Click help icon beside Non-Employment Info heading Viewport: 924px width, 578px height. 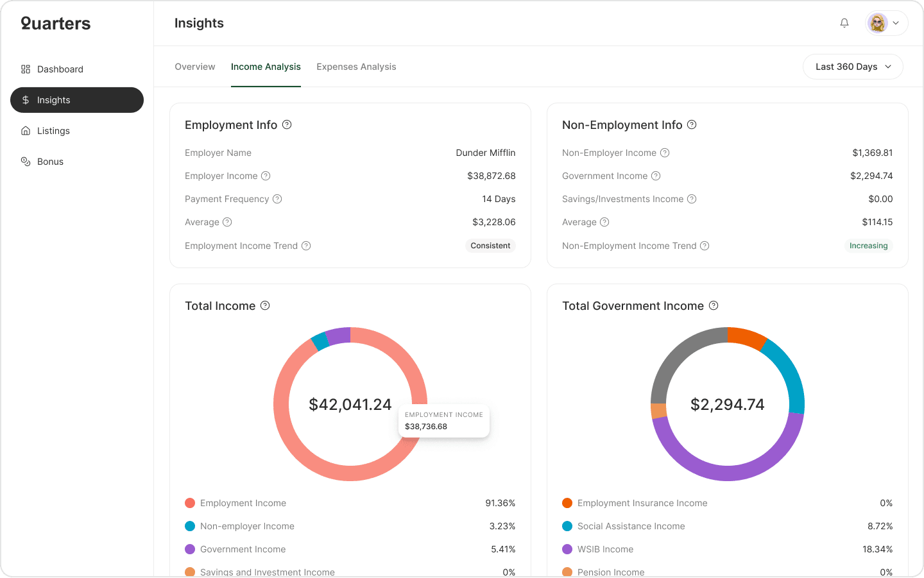point(692,124)
